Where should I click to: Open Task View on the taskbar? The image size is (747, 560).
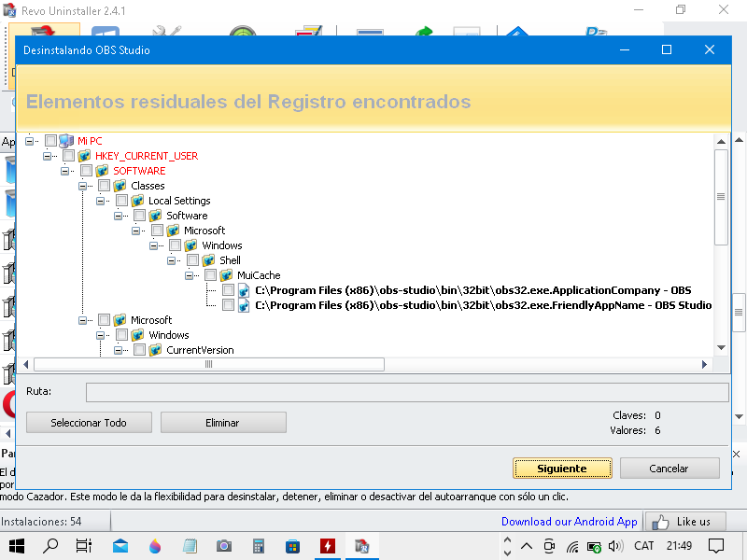[84, 546]
